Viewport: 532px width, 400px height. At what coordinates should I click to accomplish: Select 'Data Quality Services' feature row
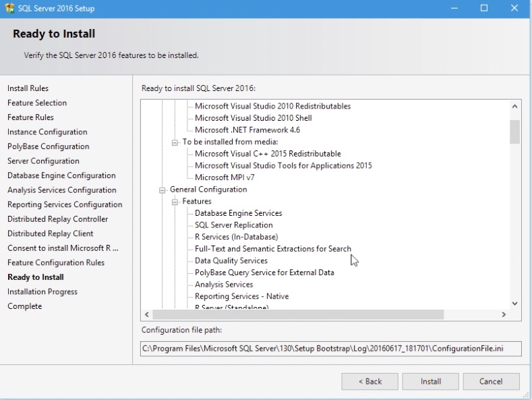coord(231,261)
